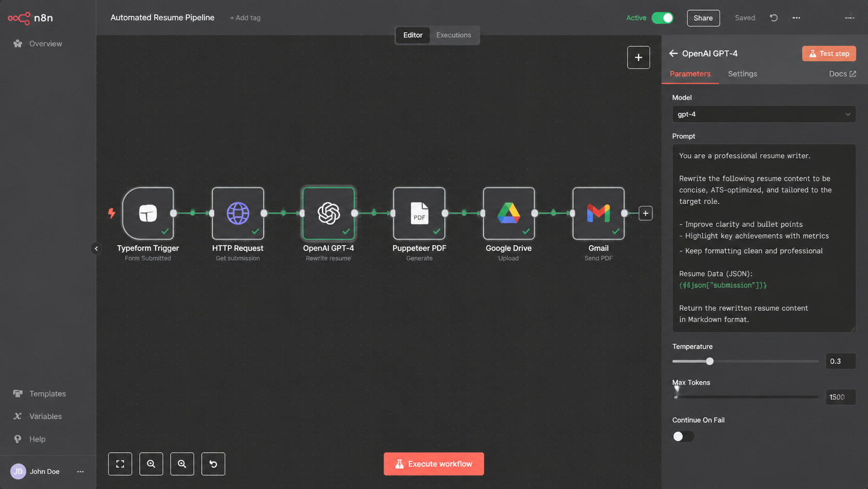
Task: Click the second zoom magnifier button
Action: [x=182, y=464]
